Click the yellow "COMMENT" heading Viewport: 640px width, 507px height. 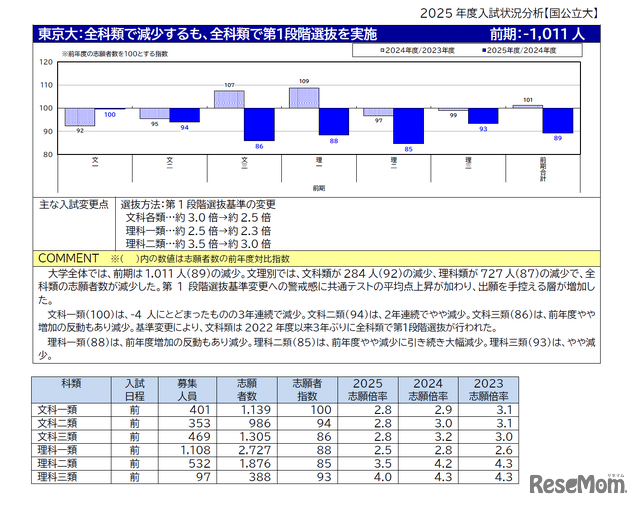click(68, 258)
